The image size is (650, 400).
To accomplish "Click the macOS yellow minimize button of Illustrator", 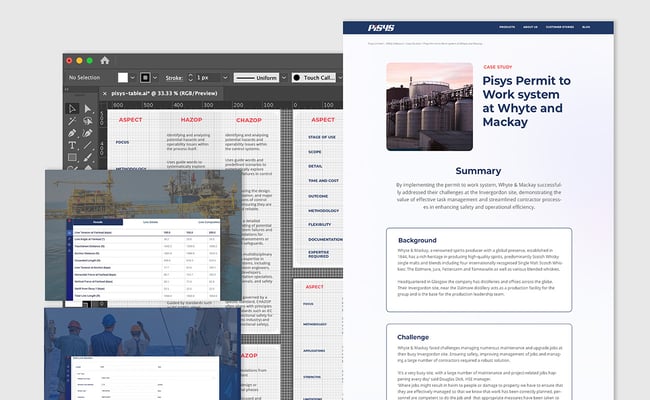I will [x=79, y=61].
